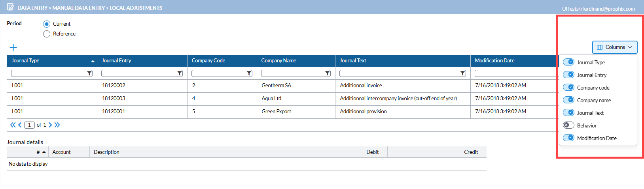Viewport: 644px width, 189px height.
Task: Collapse the Columns dropdown
Action: coord(614,47)
